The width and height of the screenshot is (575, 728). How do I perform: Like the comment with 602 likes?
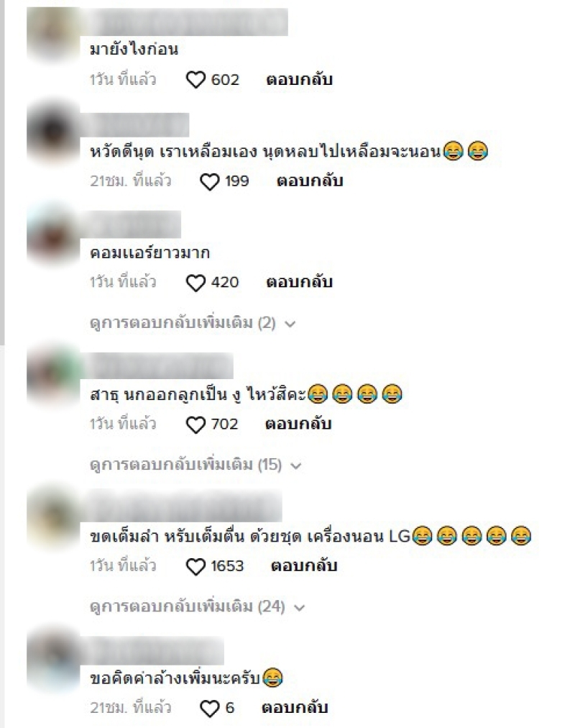pyautogui.click(x=195, y=80)
